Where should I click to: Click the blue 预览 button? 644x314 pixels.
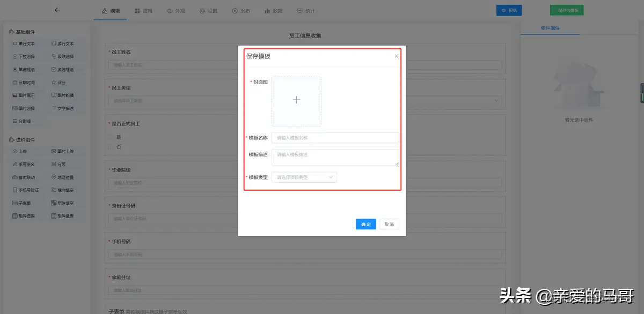click(x=509, y=10)
